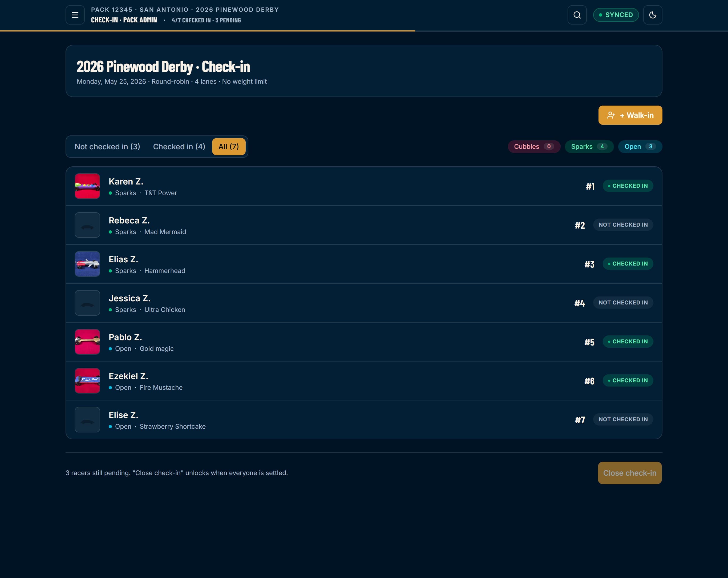
Task: Open search with the magnifier icon
Action: click(577, 15)
